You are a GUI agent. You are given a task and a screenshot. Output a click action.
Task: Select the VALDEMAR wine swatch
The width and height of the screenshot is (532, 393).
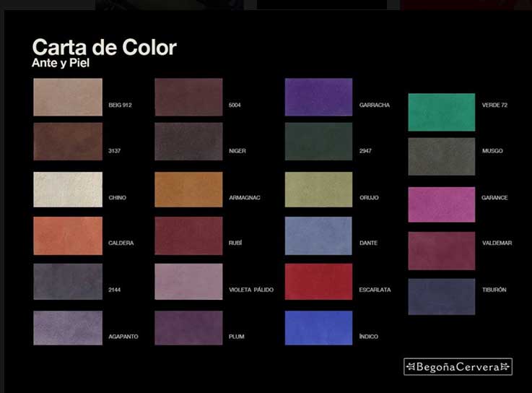[x=442, y=251]
